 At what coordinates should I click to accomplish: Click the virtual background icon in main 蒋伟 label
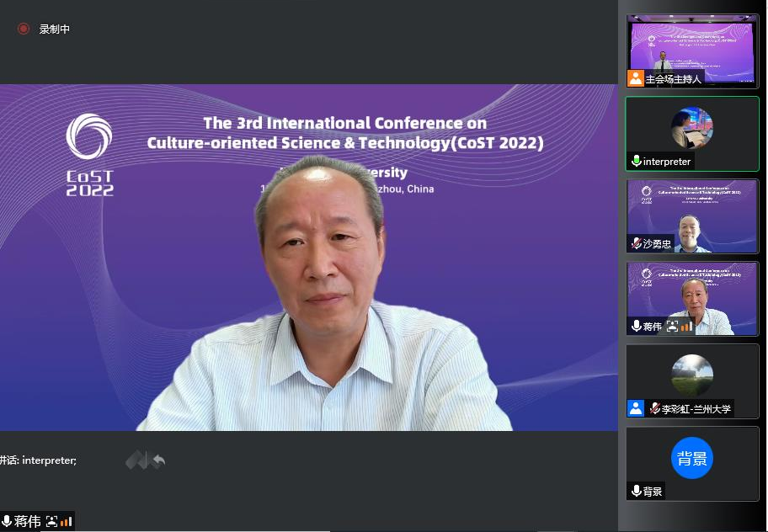[x=51, y=522]
